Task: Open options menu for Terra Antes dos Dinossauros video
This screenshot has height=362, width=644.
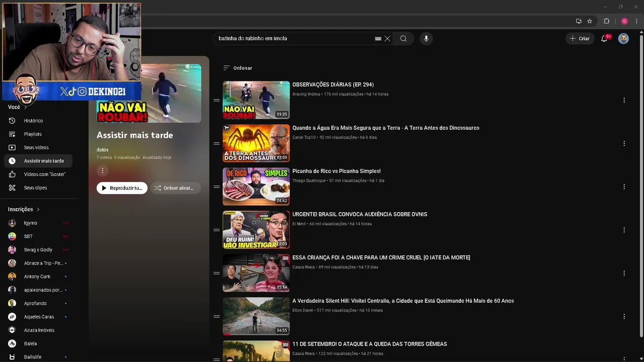Action: (624, 144)
